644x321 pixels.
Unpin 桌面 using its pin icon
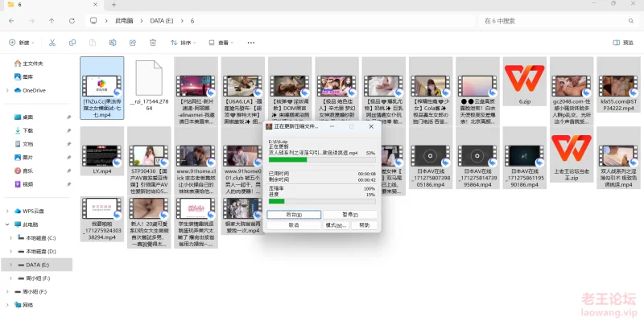(68, 117)
